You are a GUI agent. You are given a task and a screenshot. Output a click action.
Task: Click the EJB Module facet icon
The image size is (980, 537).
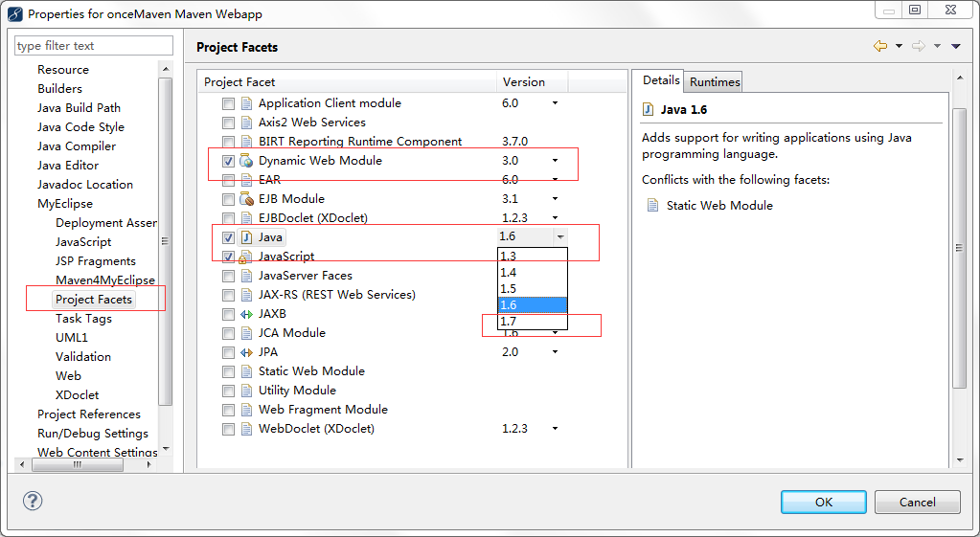pyautogui.click(x=246, y=199)
